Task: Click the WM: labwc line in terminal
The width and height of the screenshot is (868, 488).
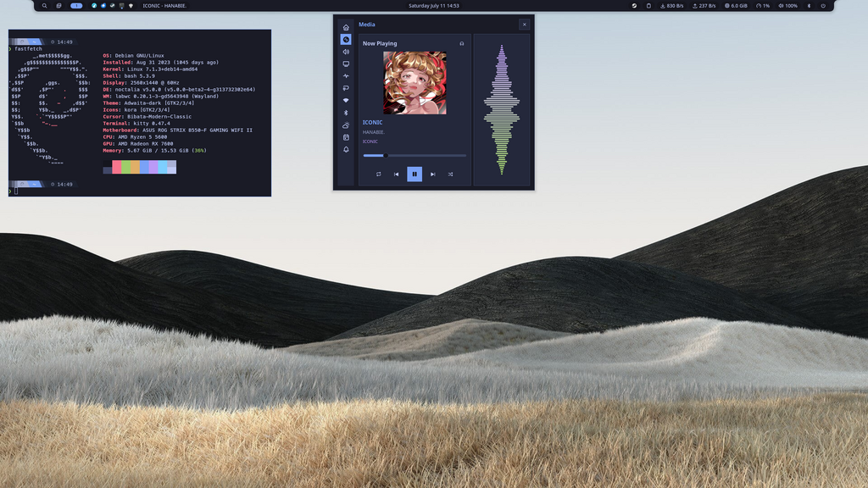Action: coord(161,97)
